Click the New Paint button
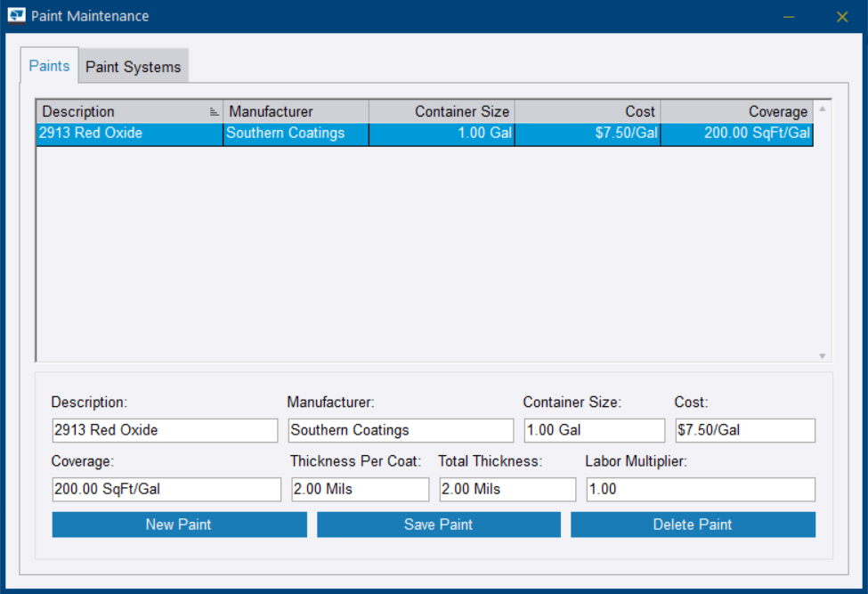The image size is (868, 594). click(x=179, y=525)
